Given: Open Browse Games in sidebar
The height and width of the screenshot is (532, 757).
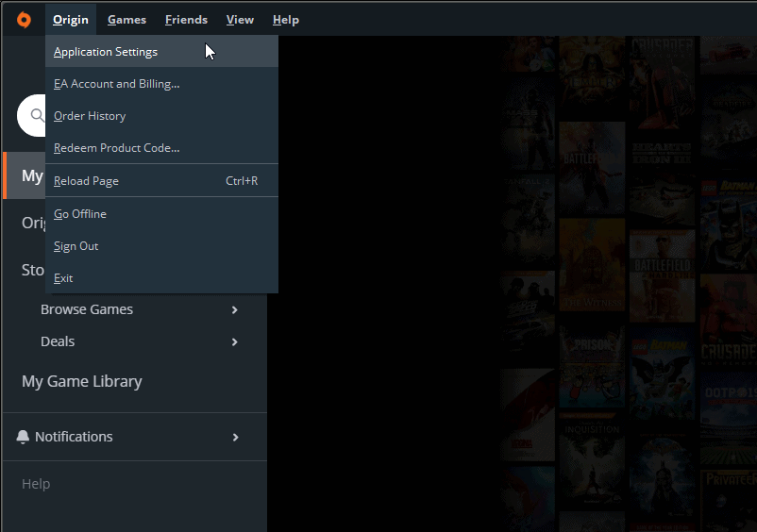Looking at the screenshot, I should (x=87, y=309).
